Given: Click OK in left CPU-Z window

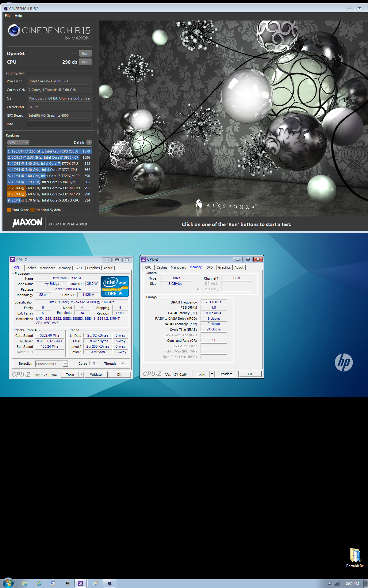Looking at the screenshot, I should point(119,375).
